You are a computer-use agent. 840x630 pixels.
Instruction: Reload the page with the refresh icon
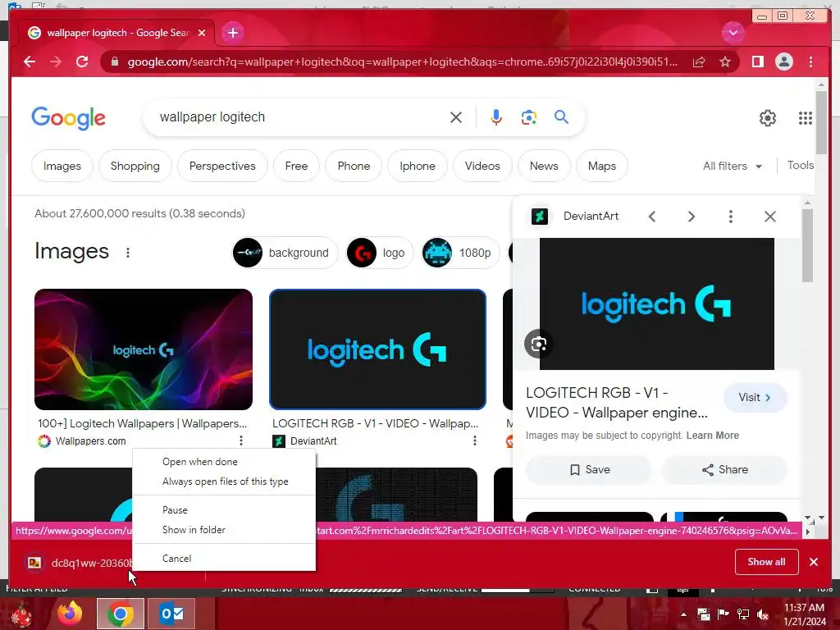tap(82, 62)
